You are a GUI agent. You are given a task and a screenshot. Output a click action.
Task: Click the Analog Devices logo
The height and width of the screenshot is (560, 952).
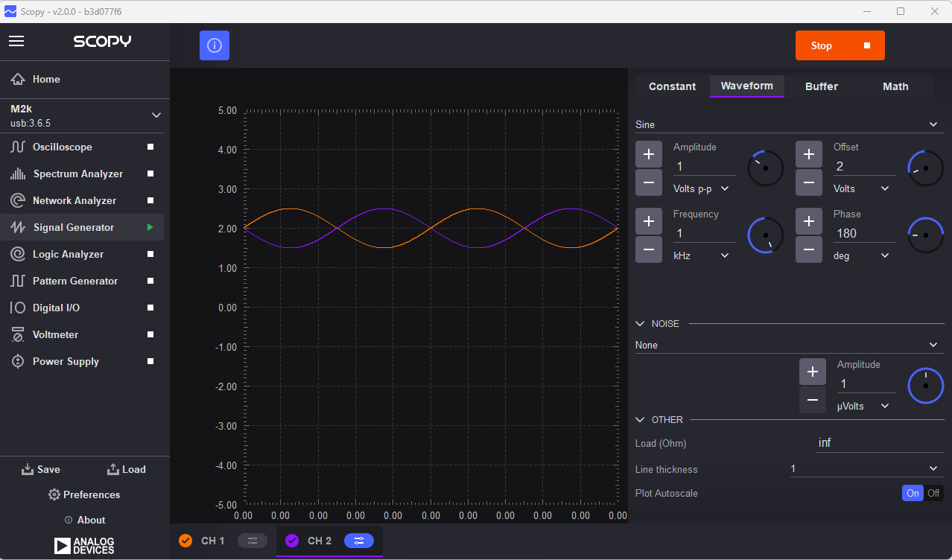pyautogui.click(x=84, y=546)
